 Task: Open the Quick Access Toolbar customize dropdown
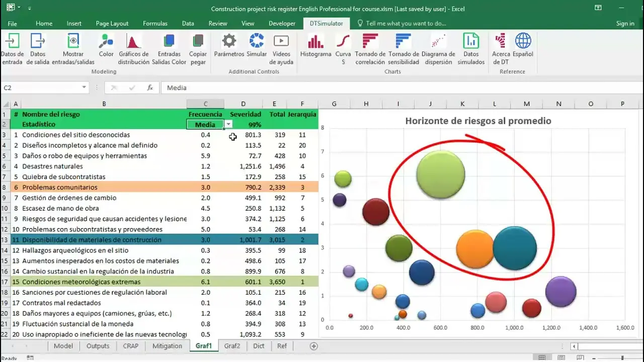pyautogui.click(x=29, y=9)
